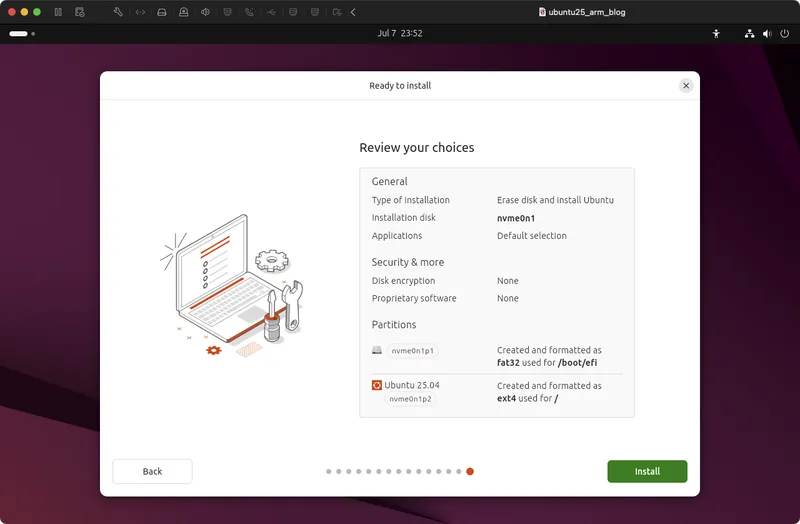
Task: Click the camera device toolbar icon
Action: (x=184, y=12)
